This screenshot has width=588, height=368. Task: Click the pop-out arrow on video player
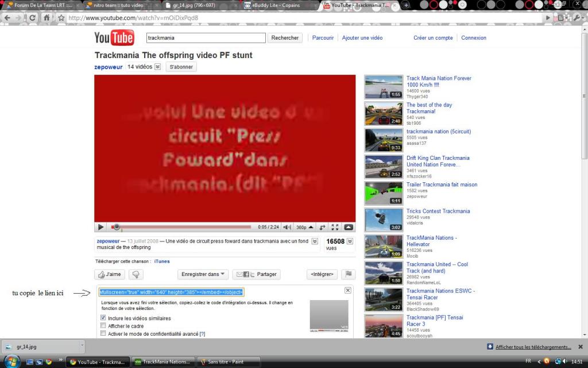[322, 227]
